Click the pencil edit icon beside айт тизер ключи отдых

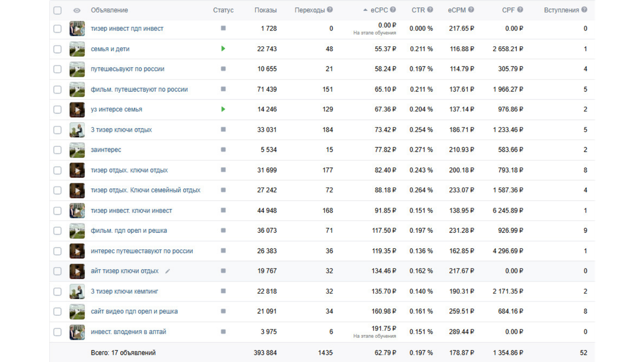click(168, 271)
